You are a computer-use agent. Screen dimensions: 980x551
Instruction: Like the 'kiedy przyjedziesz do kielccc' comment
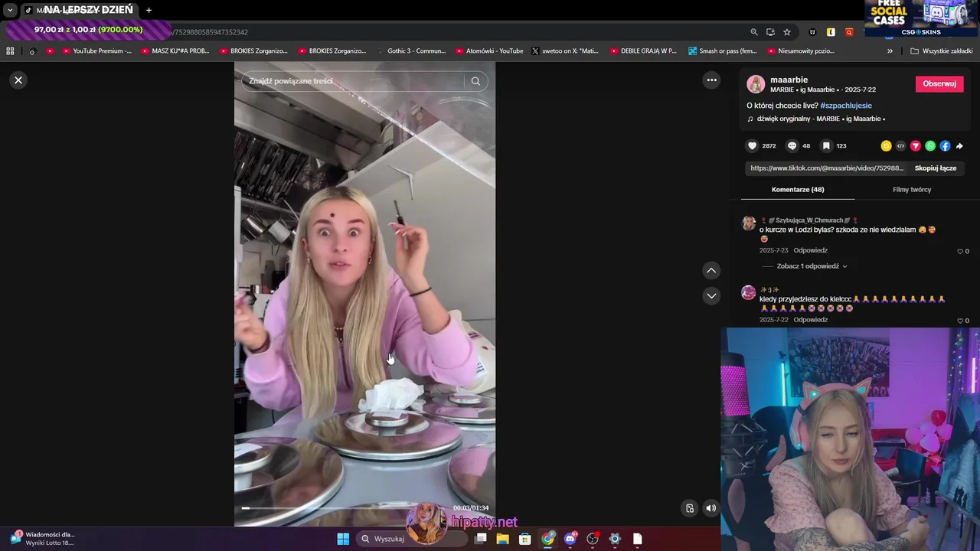pos(960,321)
